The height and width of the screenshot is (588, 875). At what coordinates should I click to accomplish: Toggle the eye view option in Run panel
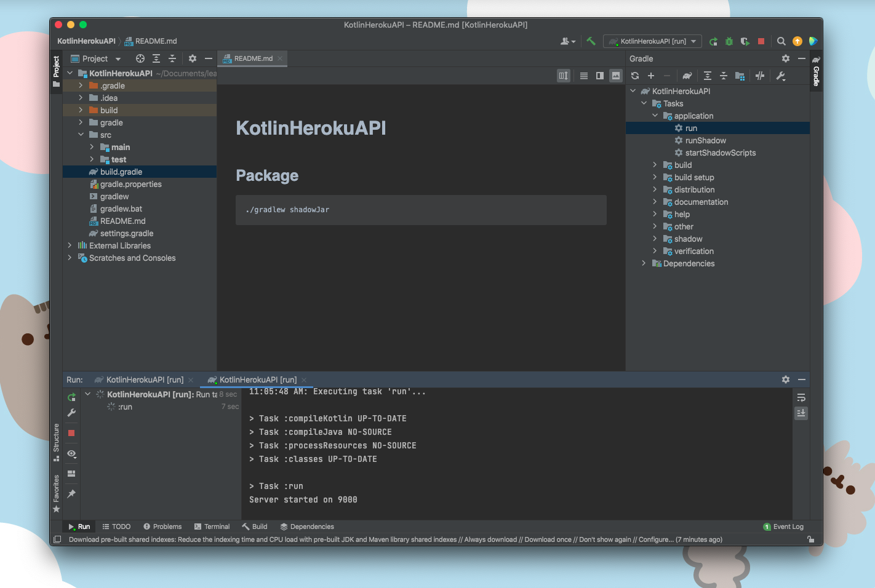71,454
